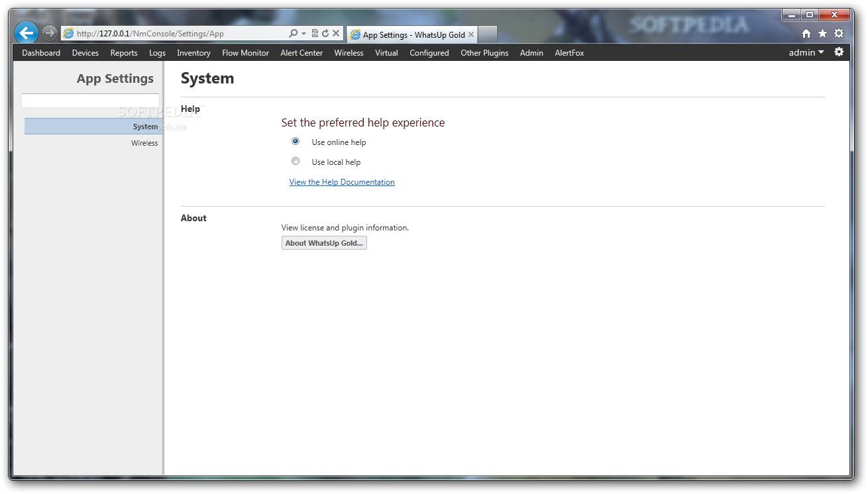868x494 pixels.
Task: Refresh the page with the reload icon
Action: click(x=325, y=33)
